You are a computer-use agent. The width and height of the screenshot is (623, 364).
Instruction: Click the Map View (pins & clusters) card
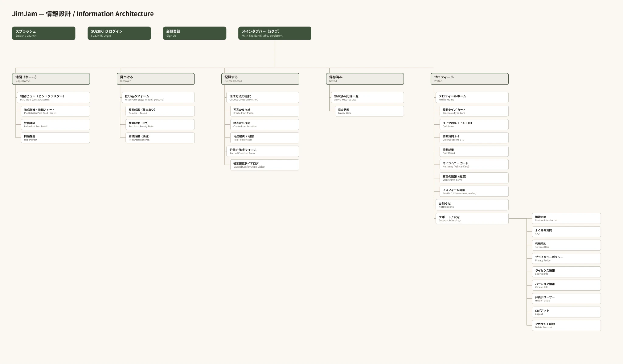[x=54, y=98]
